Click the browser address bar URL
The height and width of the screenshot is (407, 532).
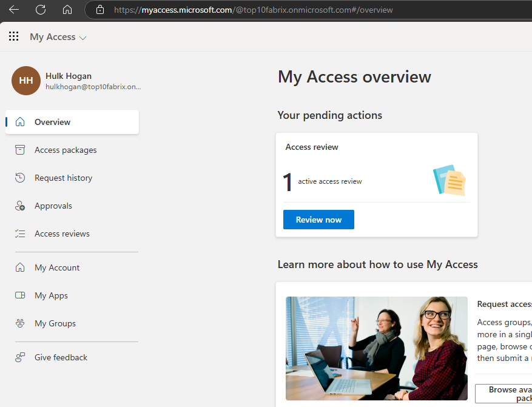(x=253, y=10)
